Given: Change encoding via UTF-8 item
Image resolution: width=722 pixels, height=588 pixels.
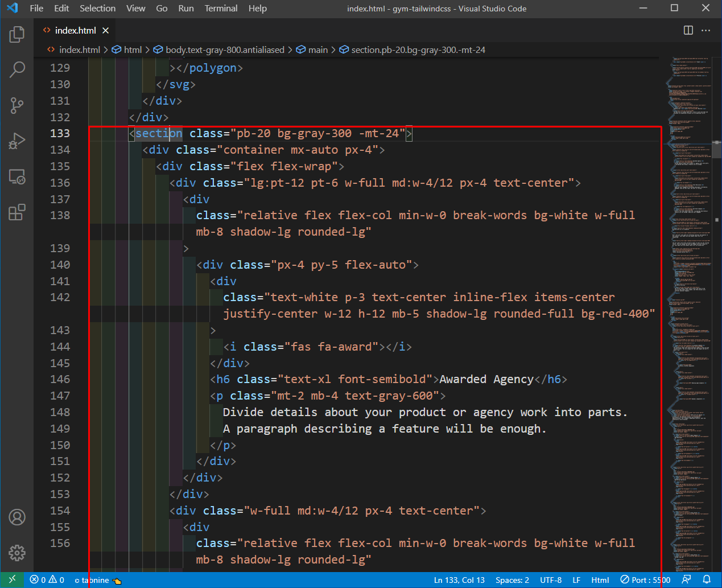Looking at the screenshot, I should 551,580.
